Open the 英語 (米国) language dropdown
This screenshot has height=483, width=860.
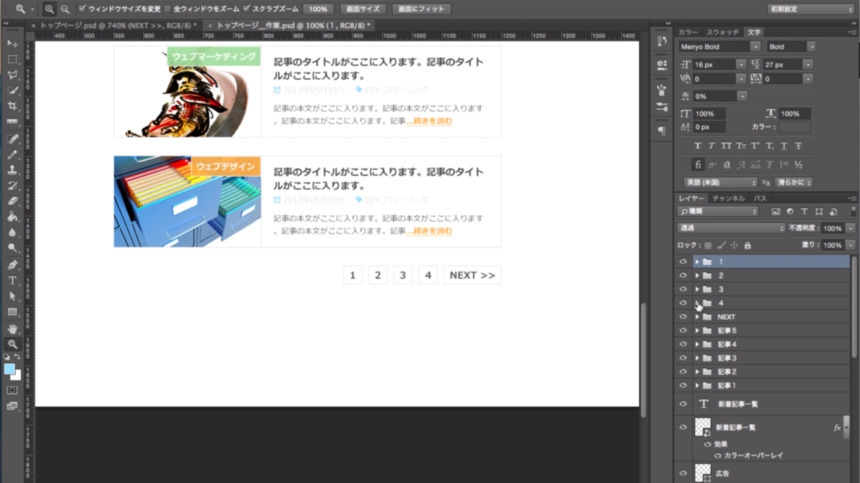(x=720, y=182)
